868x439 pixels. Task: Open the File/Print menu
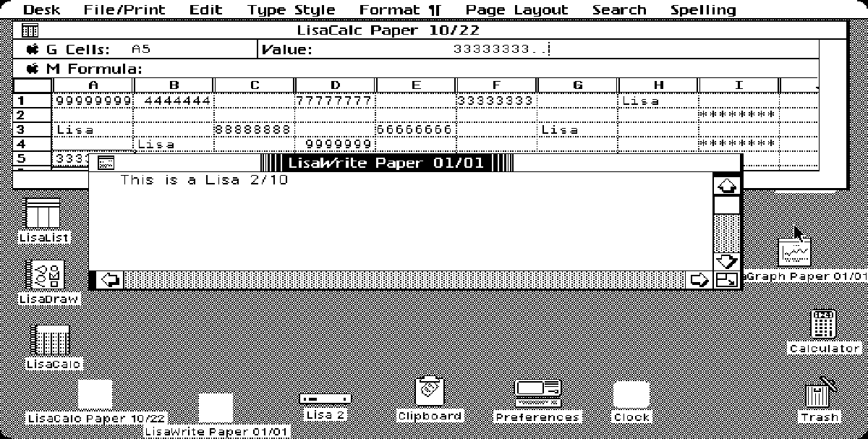tap(124, 9)
